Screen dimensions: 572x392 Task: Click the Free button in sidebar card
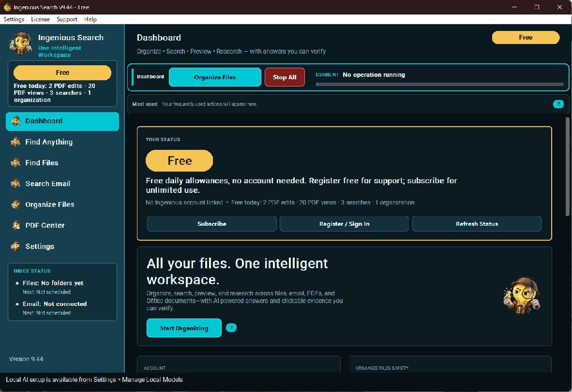[62, 73]
